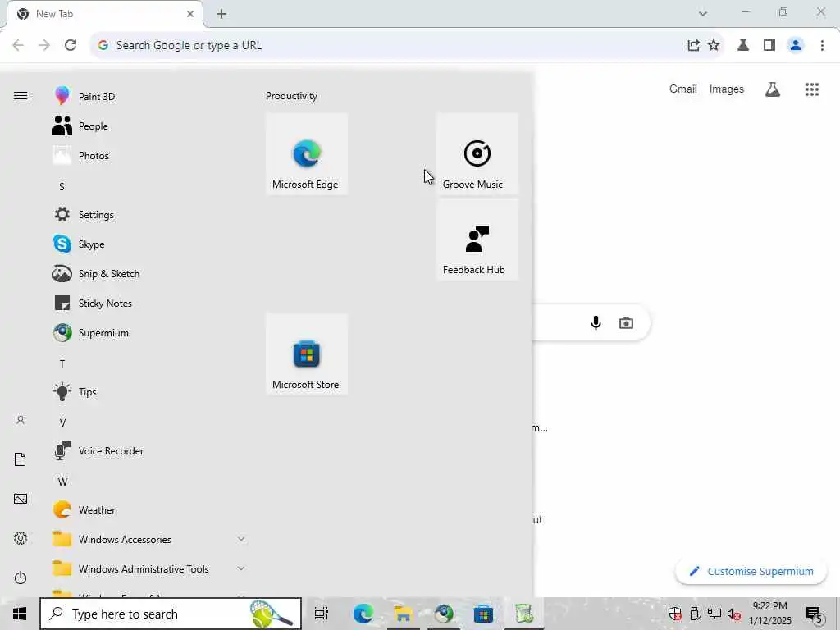Open Snip & Sketch
The width and height of the screenshot is (840, 630).
pos(150,274)
